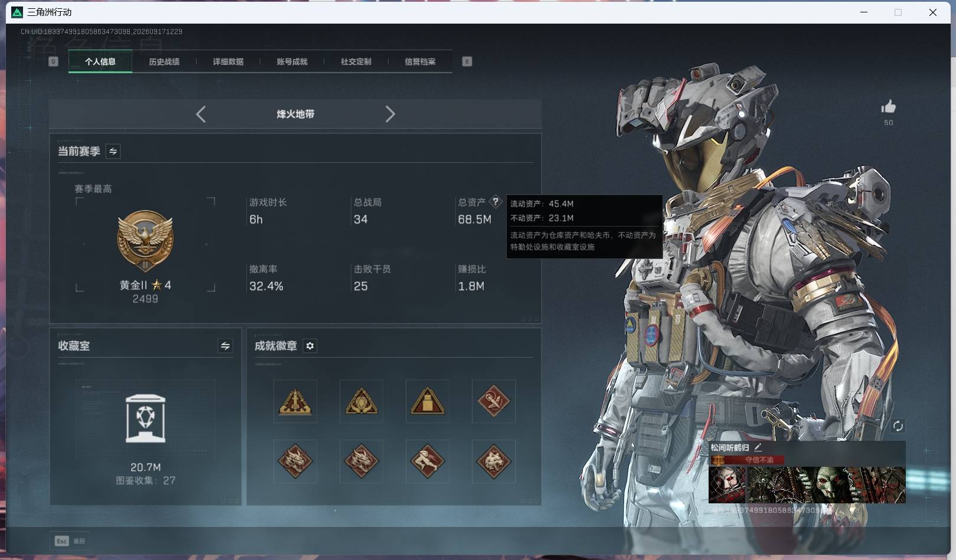This screenshot has height=560, width=956.
Task: Click the Esc 返回 button
Action: [x=70, y=541]
